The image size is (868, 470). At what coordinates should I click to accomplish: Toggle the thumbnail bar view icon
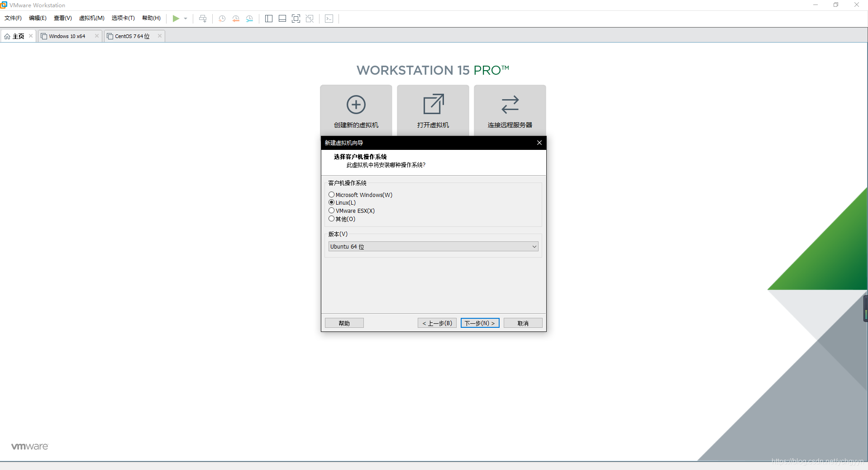pos(282,19)
